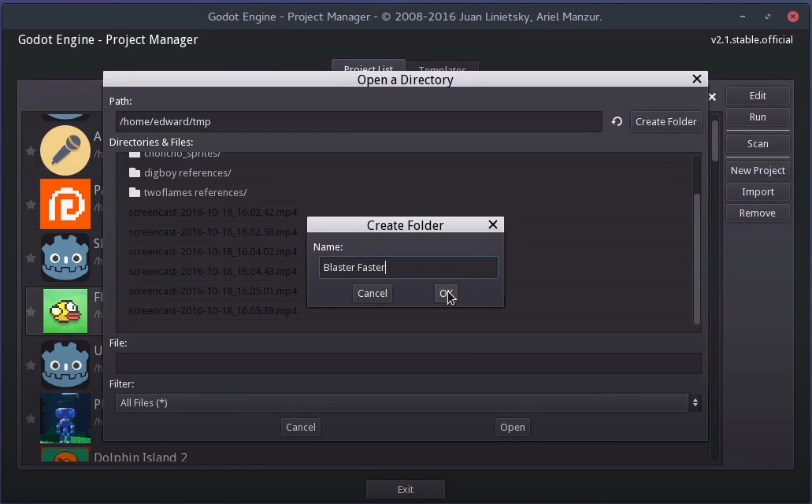Click the directory list vertical scrollbar
Screen dimensions: 812x504
coord(696,258)
